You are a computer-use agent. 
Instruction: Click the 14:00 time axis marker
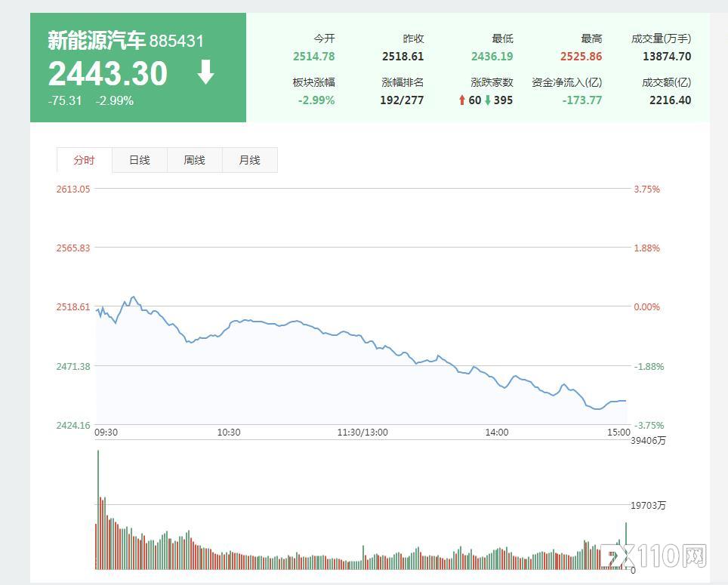click(497, 433)
